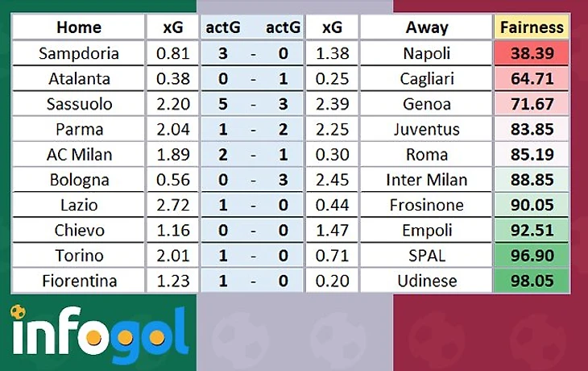
Task: Click the Sassuolo team name
Action: tap(79, 104)
